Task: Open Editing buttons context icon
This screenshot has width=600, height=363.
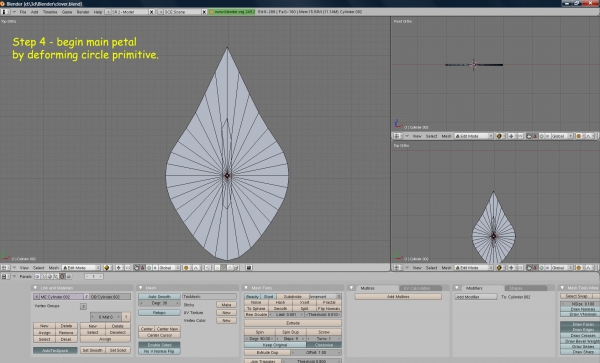Action: coord(62,276)
